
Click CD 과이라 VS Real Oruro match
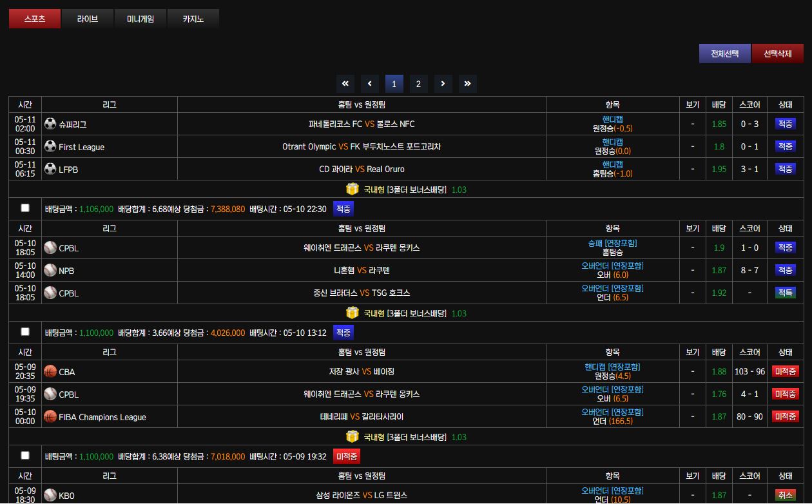pos(362,169)
